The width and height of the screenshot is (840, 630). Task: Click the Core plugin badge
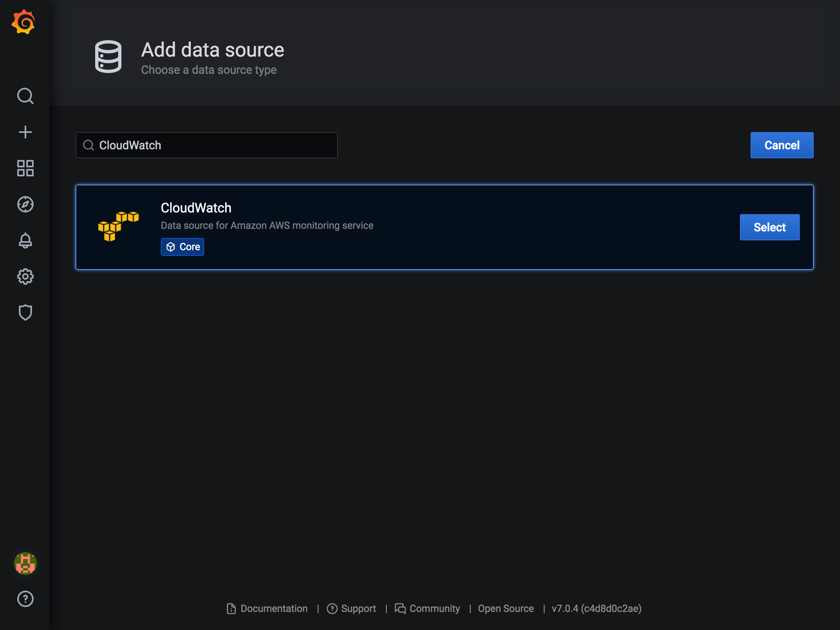[183, 247]
